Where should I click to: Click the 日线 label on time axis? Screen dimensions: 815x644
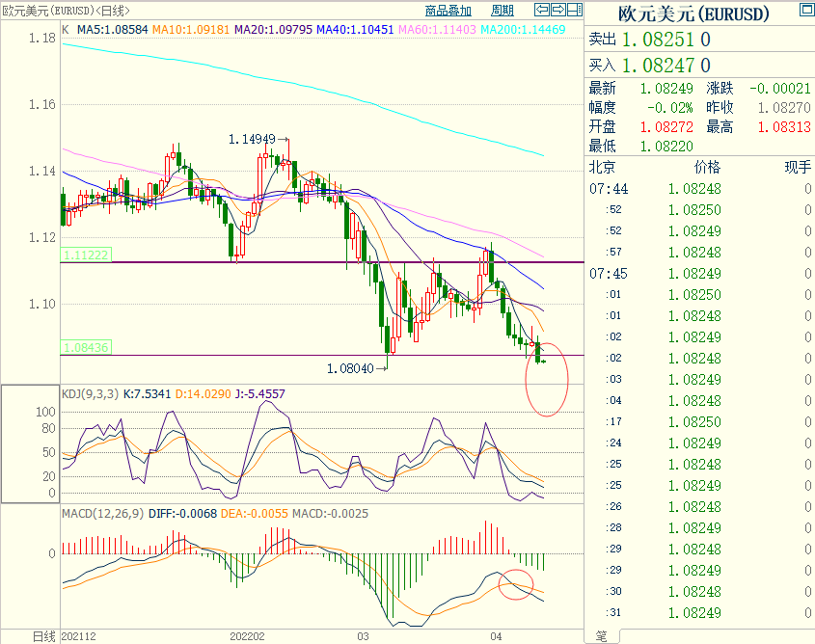click(x=43, y=636)
